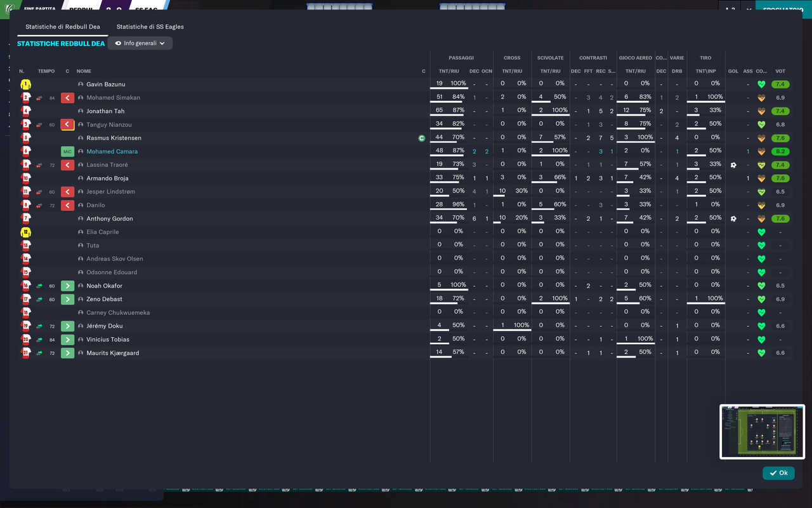This screenshot has width=812, height=508.
Task: Click Odsonne Edouard's name in the list
Action: [x=112, y=272]
